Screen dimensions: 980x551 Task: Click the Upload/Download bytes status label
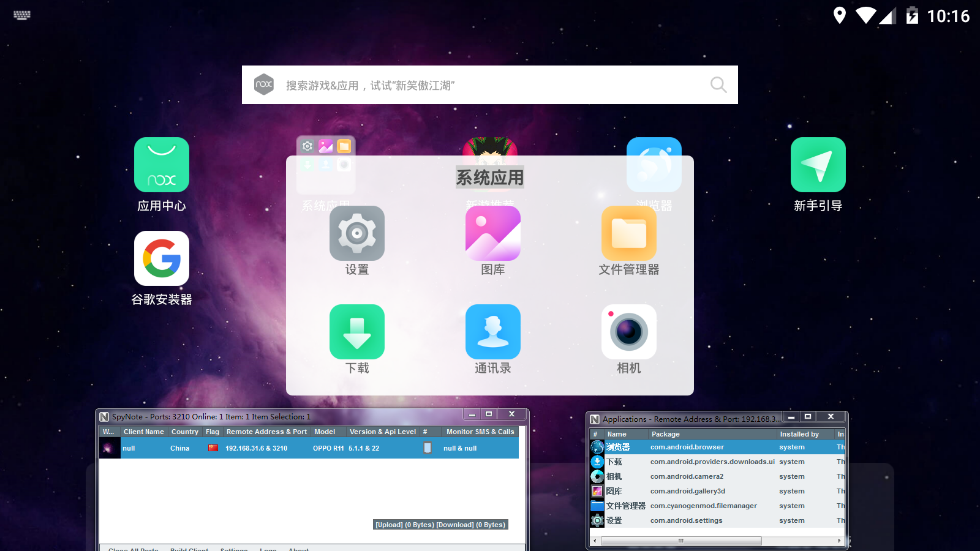coord(441,525)
